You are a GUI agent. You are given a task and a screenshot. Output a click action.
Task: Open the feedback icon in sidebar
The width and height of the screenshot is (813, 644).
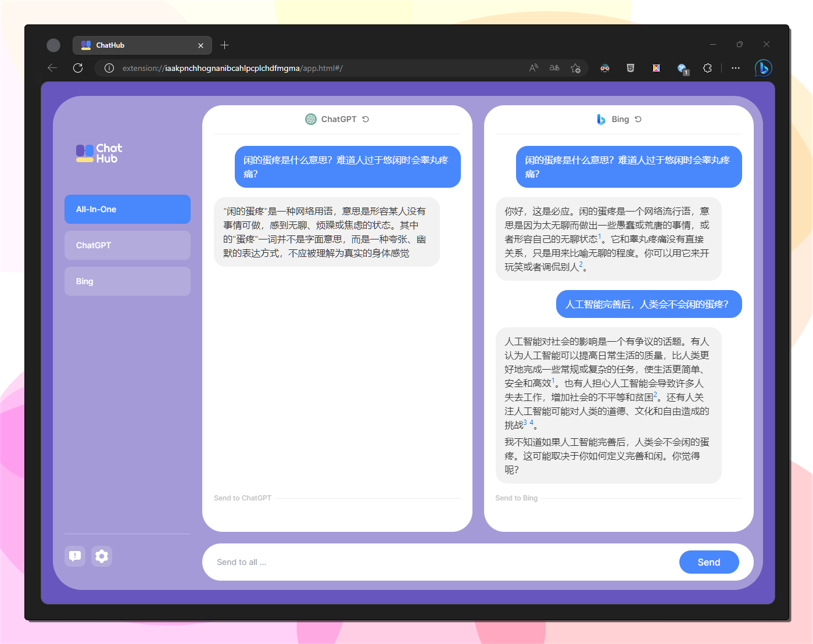click(x=75, y=556)
